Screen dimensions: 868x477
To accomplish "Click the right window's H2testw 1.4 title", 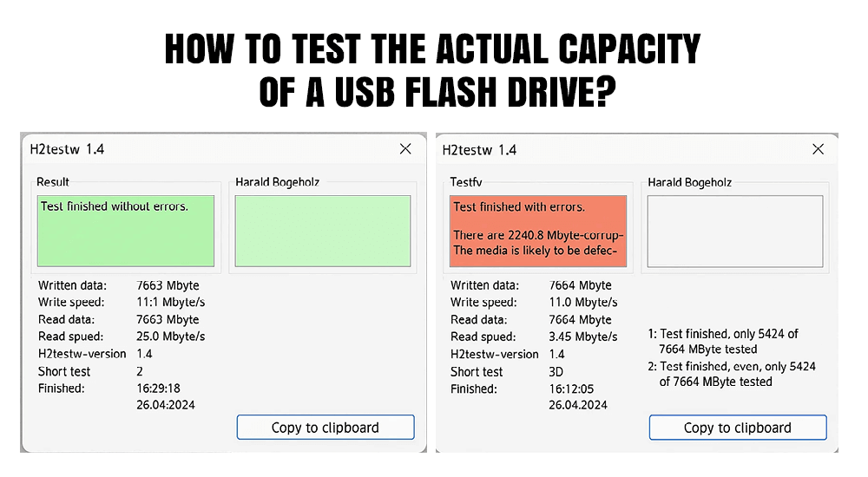I will 479,149.
